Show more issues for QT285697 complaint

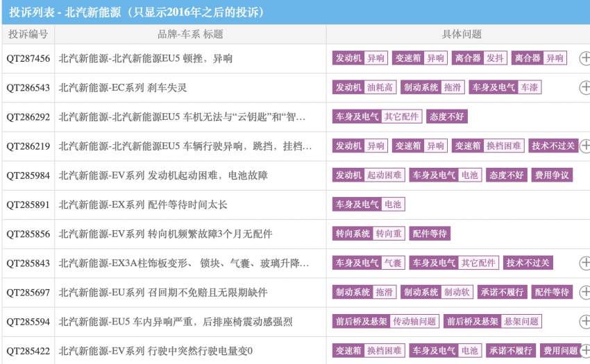tap(584, 293)
